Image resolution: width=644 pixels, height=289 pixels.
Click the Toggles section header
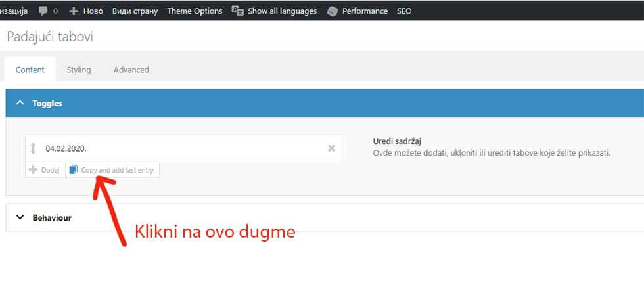click(325, 103)
